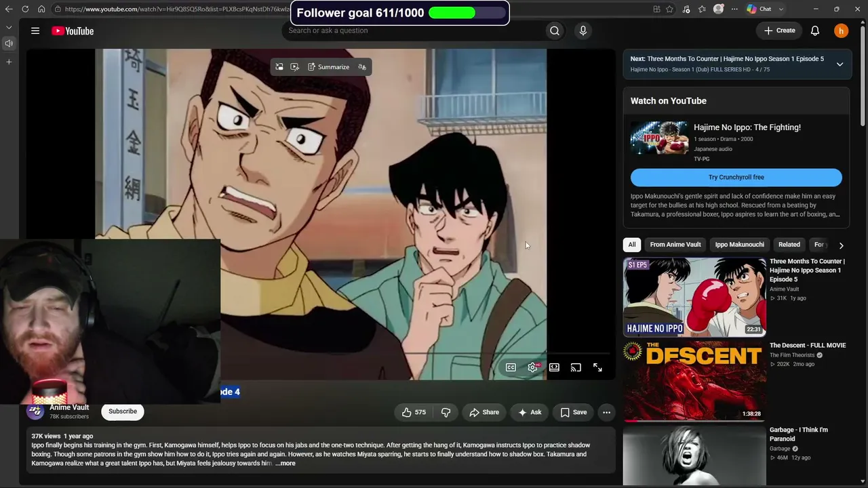Select the Related filter chip
This screenshot has width=868, height=488.
click(x=789, y=245)
